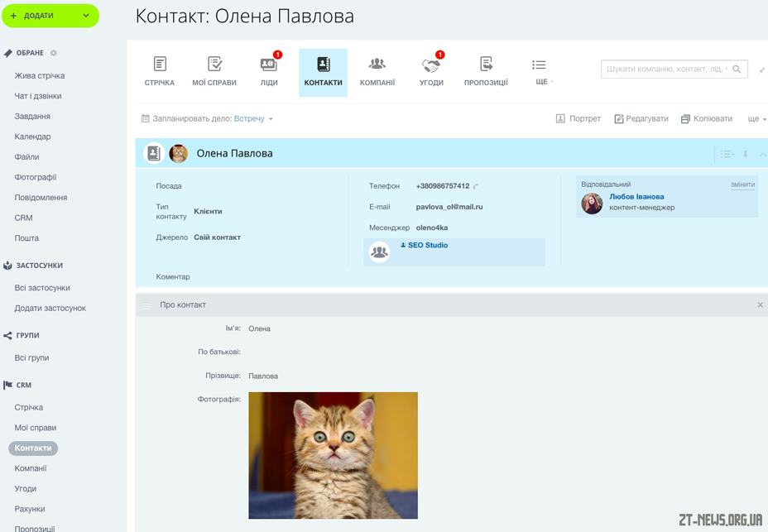Open Угоди in CRM sidebar section

pyautogui.click(x=26, y=489)
